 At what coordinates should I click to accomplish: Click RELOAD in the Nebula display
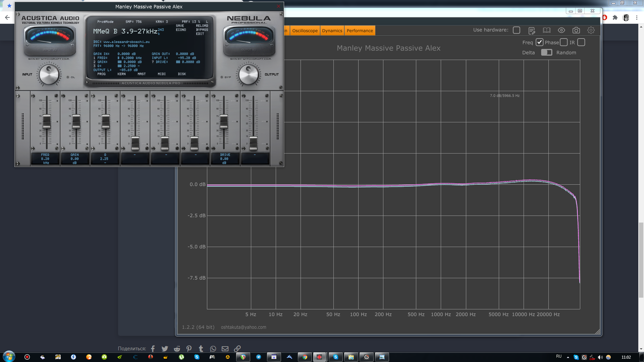click(x=202, y=26)
